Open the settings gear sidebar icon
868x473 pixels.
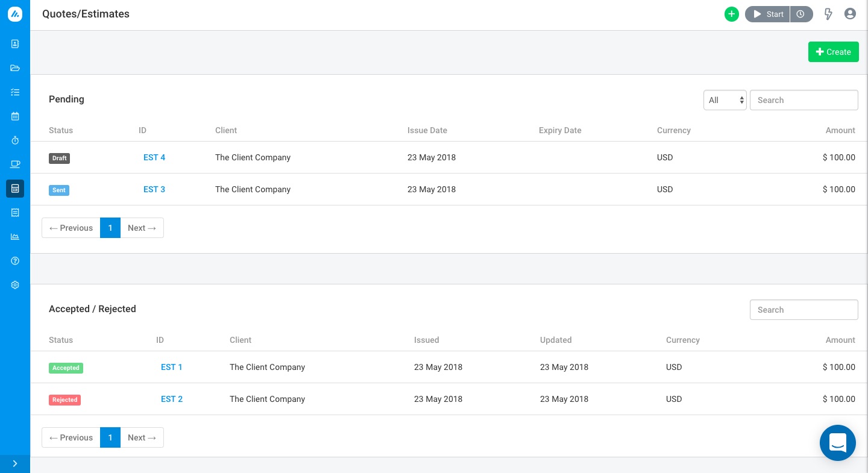point(15,285)
